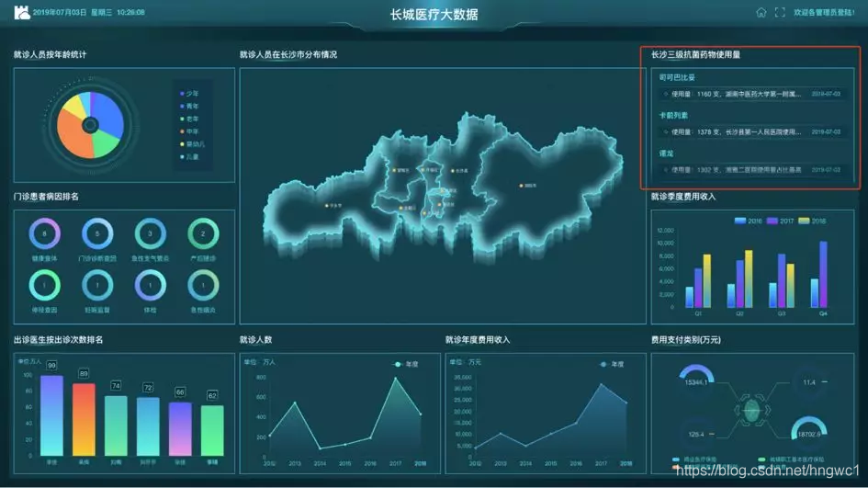This screenshot has height=488, width=868.
Task: Click the second ring in bottom cause row
Action: pyautogui.click(x=97, y=285)
